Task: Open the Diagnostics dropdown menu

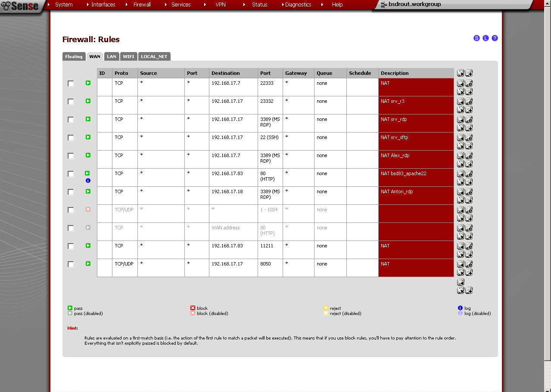Action: coord(298,5)
